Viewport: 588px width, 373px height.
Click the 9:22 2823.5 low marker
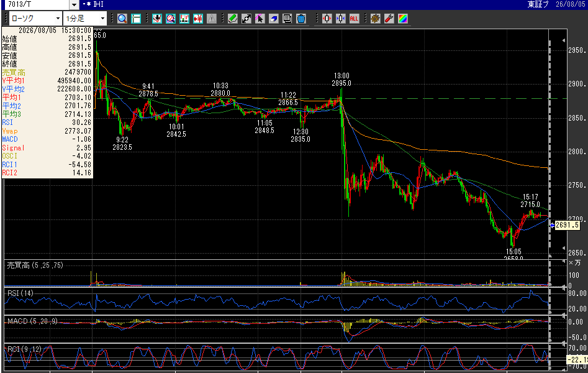pyautogui.click(x=122, y=144)
